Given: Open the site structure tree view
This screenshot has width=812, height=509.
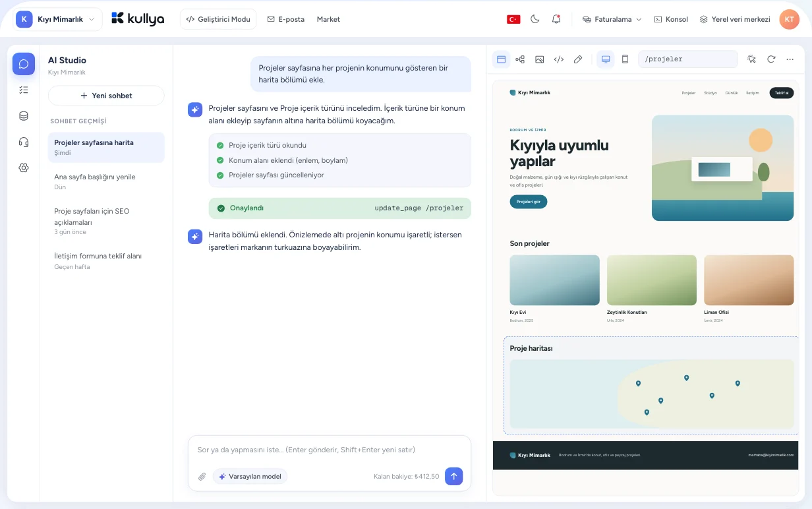Looking at the screenshot, I should click(x=520, y=59).
